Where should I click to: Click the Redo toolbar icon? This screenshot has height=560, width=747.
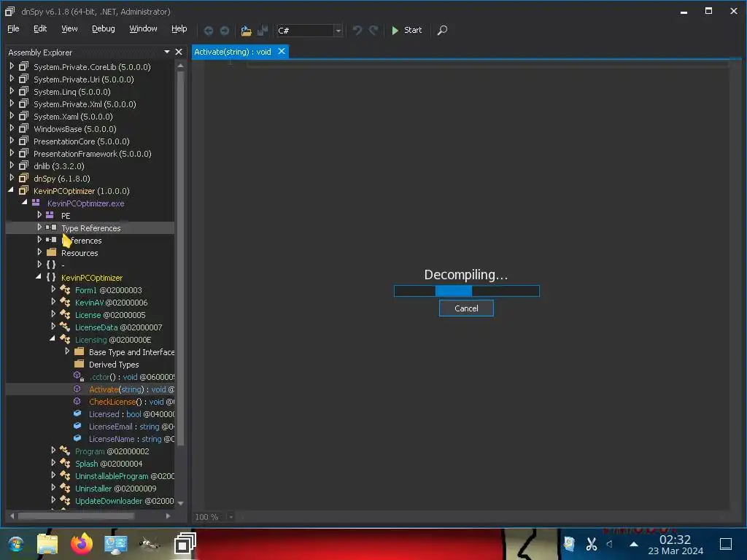(x=373, y=31)
